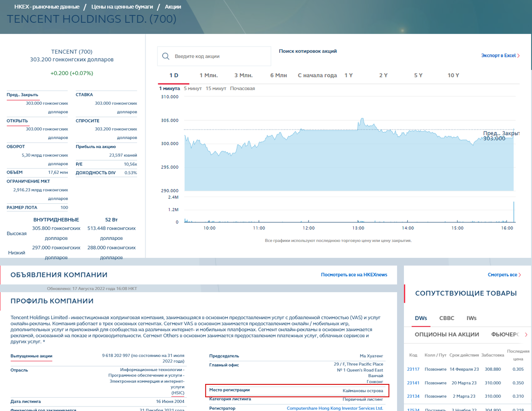Click the Срок действия column header
The width and height of the screenshot is (532, 411).
[464, 355]
